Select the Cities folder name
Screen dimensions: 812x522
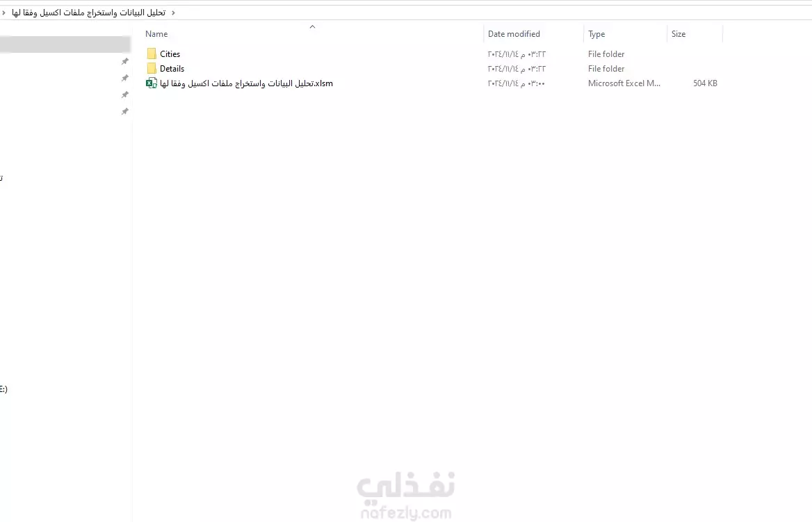[170, 54]
